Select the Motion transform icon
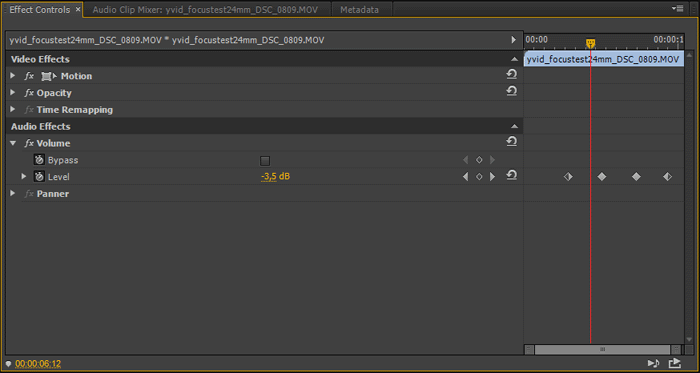Viewport: 700px width, 373px height. click(x=49, y=76)
